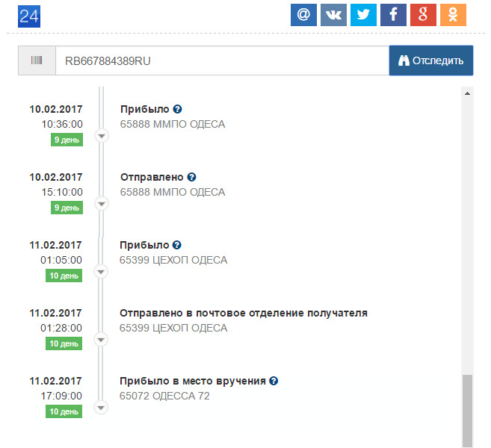
Task: Share on Twitter icon
Action: click(x=363, y=16)
